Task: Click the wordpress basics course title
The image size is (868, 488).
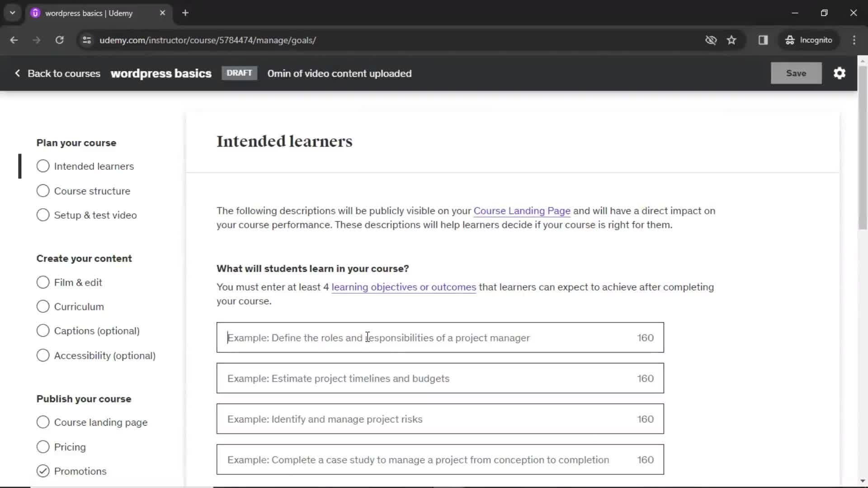Action: tap(161, 73)
